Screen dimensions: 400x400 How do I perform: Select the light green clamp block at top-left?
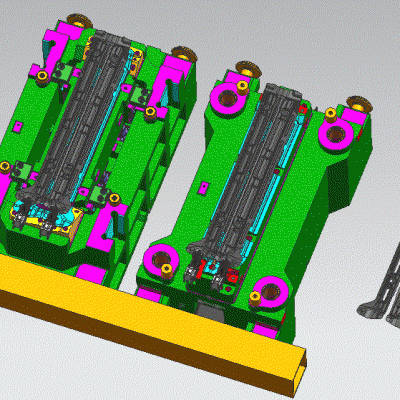pos(63,72)
